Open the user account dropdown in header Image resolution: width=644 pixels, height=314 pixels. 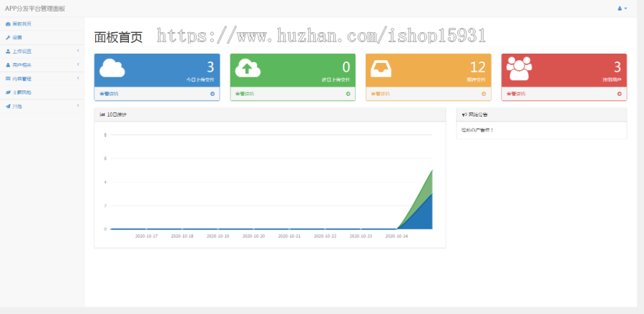pos(623,8)
